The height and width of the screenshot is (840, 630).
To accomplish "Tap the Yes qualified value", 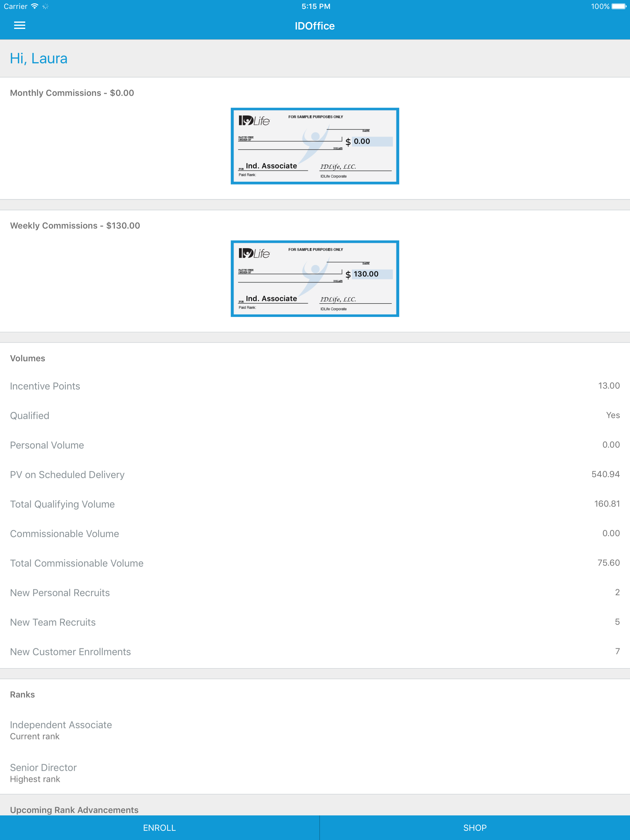I will tap(613, 415).
